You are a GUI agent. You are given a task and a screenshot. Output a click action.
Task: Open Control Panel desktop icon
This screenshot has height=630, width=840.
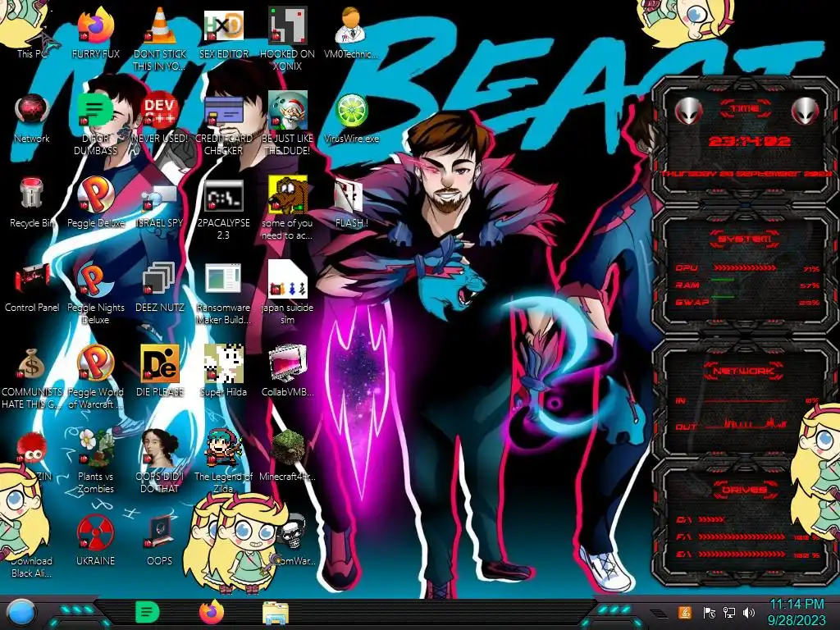click(32, 287)
